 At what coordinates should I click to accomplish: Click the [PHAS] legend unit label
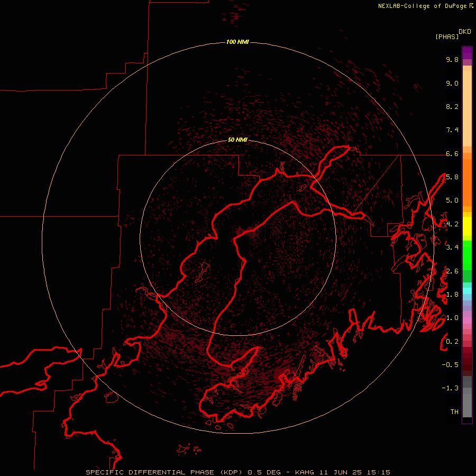point(447,37)
